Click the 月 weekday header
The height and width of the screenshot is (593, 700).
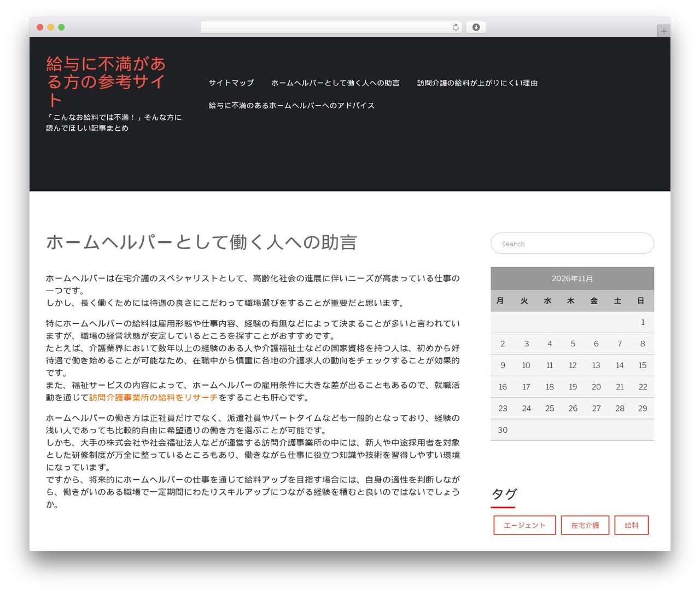pyautogui.click(x=500, y=301)
